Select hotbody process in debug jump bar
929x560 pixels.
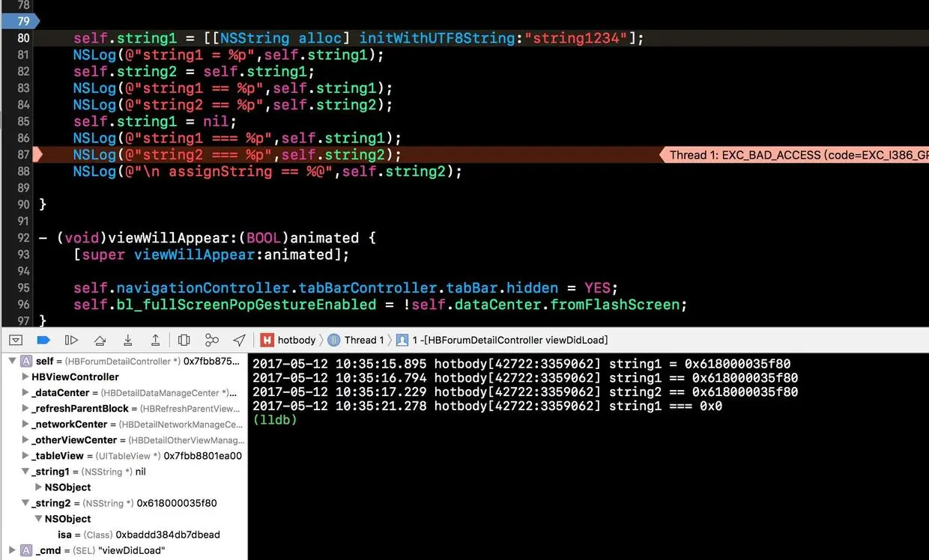point(288,340)
